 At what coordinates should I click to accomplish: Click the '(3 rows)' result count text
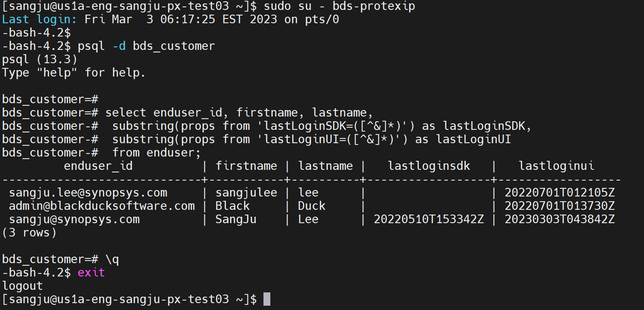coord(29,233)
